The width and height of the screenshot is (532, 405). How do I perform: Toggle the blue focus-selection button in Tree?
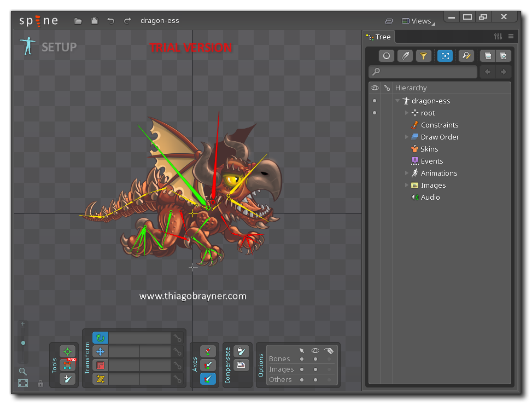click(445, 56)
